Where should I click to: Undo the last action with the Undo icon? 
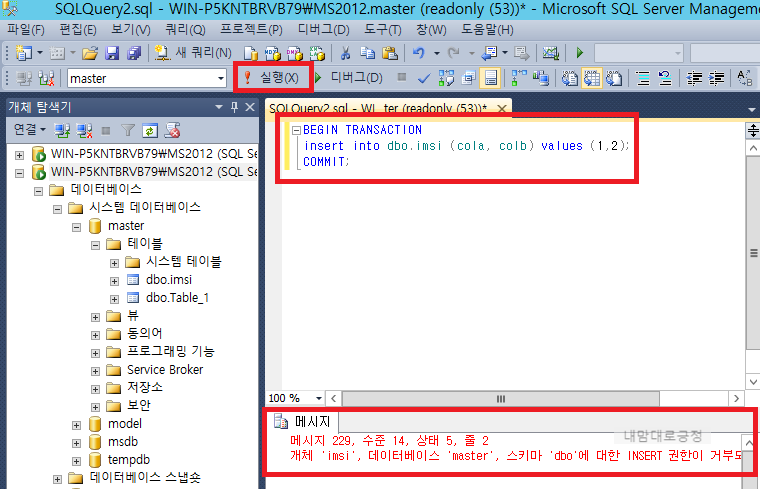(x=419, y=53)
